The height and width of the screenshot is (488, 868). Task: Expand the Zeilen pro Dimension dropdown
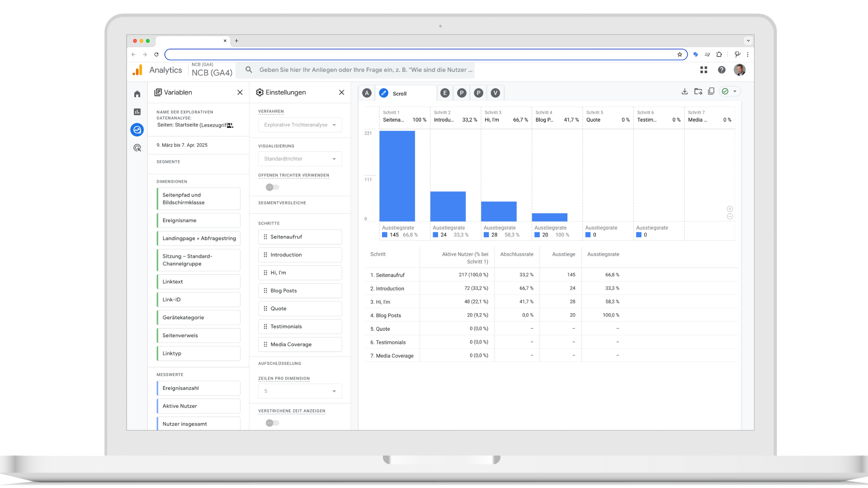tap(300, 391)
